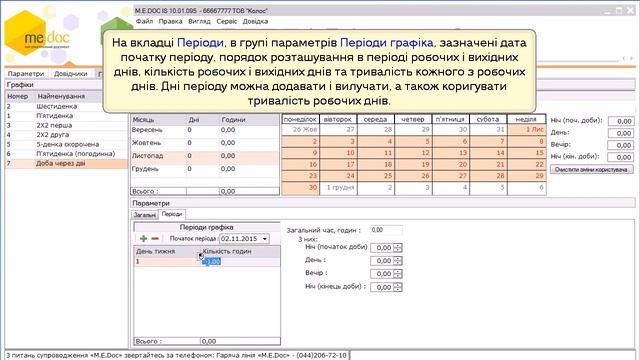Adjust the Ніч (кінець доби) spinner
Image resolution: width=640 pixels, height=360 pixels.
(x=398, y=287)
